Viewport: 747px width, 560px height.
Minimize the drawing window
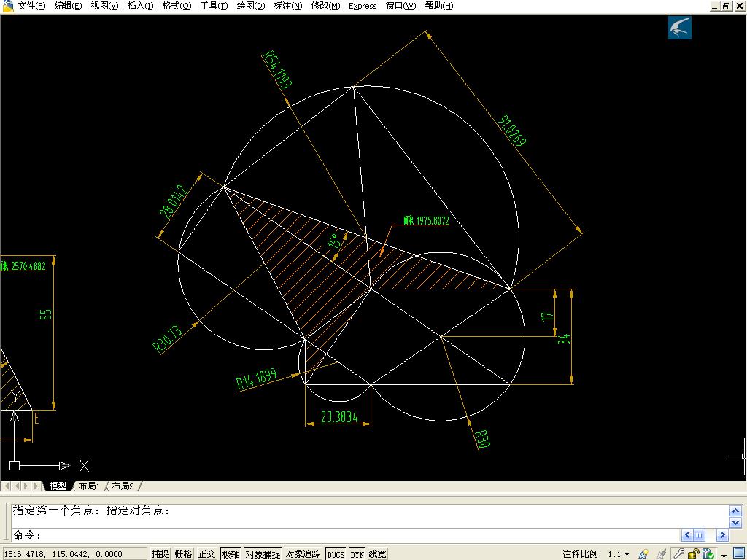[715, 6]
